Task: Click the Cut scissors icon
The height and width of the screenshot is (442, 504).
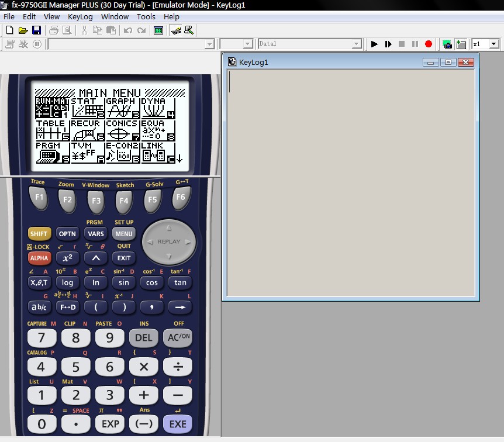Action: tap(84, 30)
